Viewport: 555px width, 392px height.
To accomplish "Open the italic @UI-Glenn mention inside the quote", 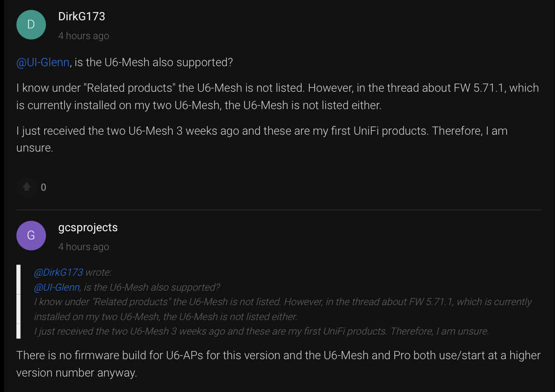I will pos(57,287).
